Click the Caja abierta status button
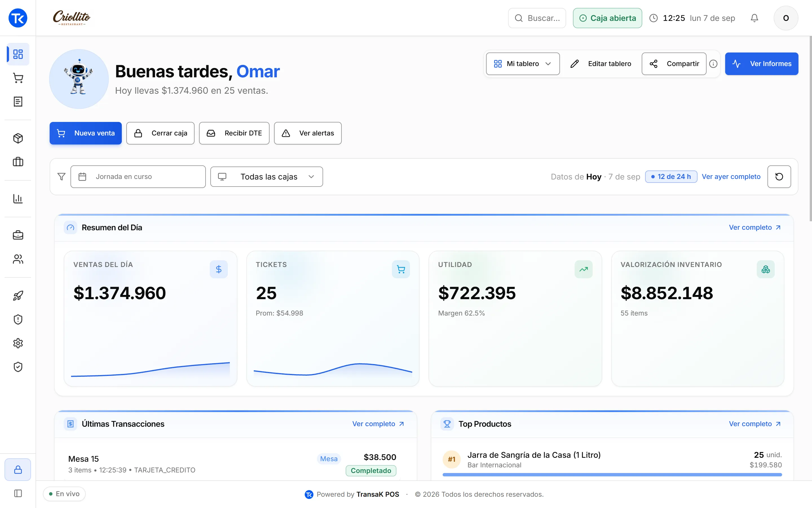812x508 pixels. coord(607,18)
